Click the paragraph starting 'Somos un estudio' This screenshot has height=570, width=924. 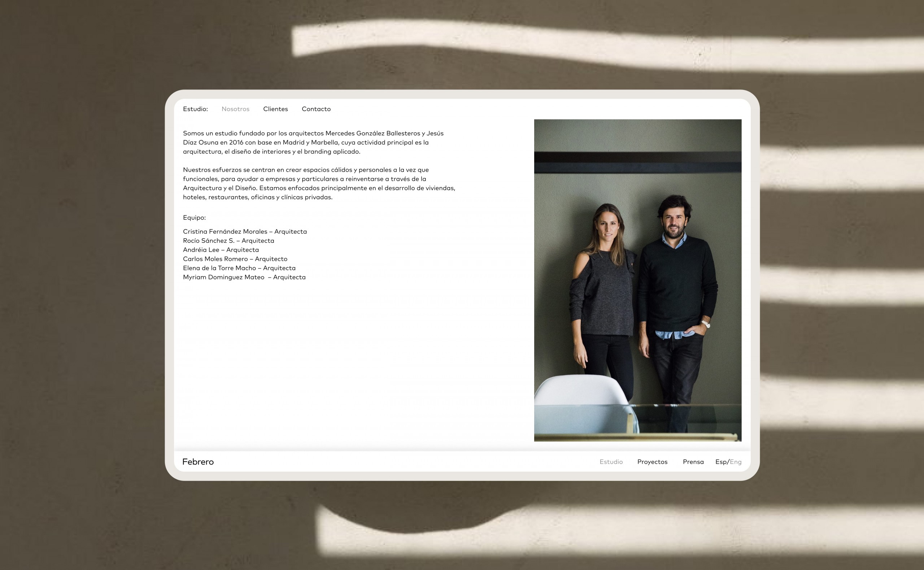coord(313,143)
